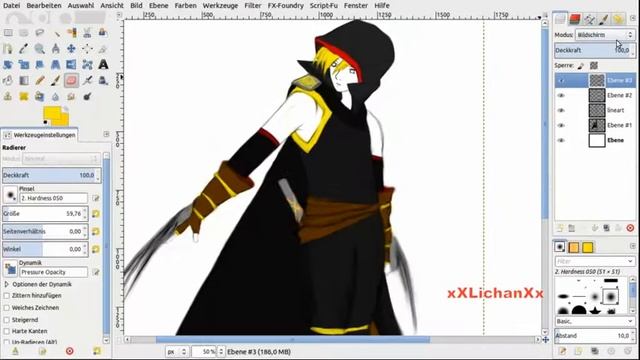
Task: Select the Zoom magnifier tool
Action: coord(40,49)
